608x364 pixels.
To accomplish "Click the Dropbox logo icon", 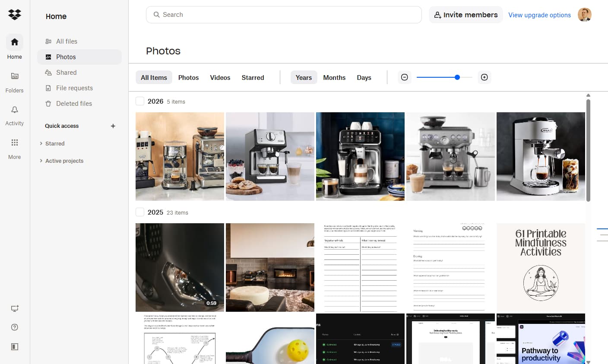I will [x=15, y=15].
